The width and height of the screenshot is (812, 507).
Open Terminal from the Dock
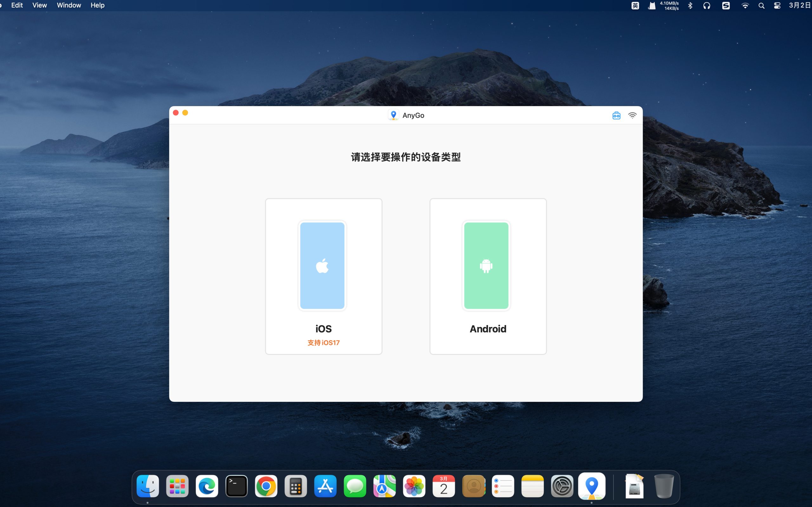point(237,486)
